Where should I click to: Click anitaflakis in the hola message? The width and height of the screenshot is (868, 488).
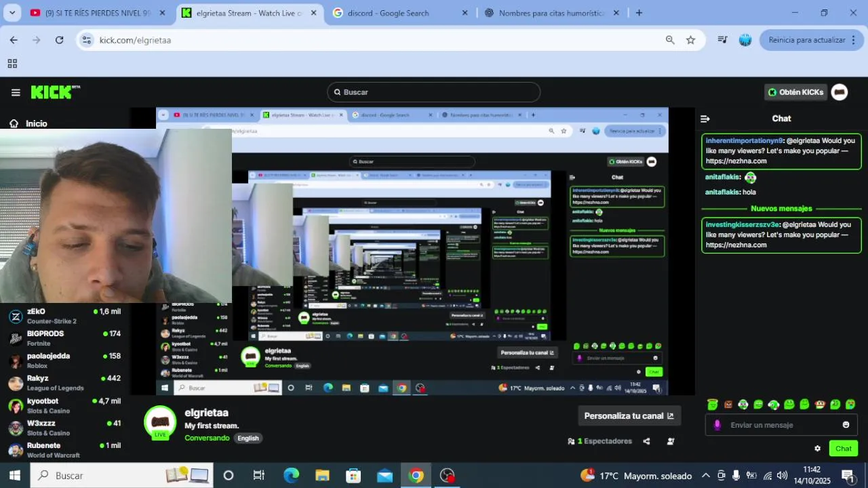tap(722, 192)
